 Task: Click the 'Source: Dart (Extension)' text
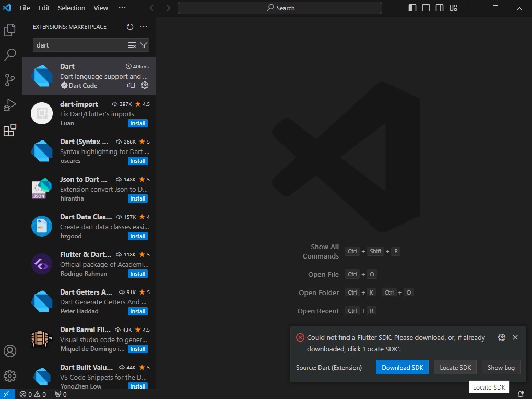pyautogui.click(x=329, y=368)
